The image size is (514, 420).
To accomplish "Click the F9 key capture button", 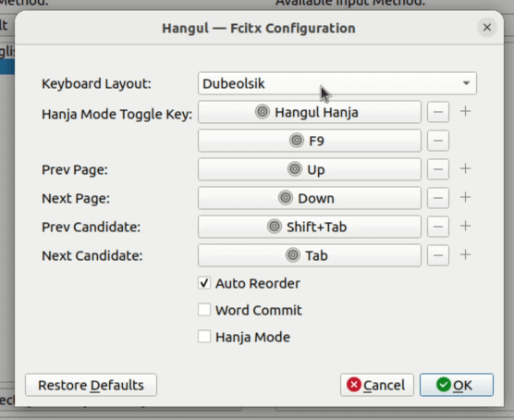I will coord(310,141).
